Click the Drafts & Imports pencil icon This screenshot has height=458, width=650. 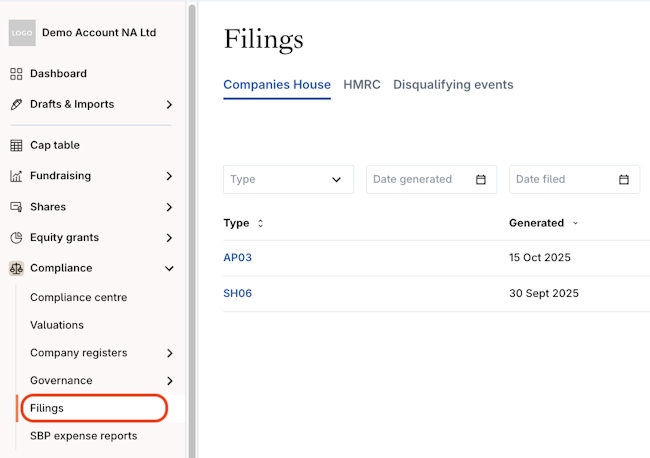16,105
